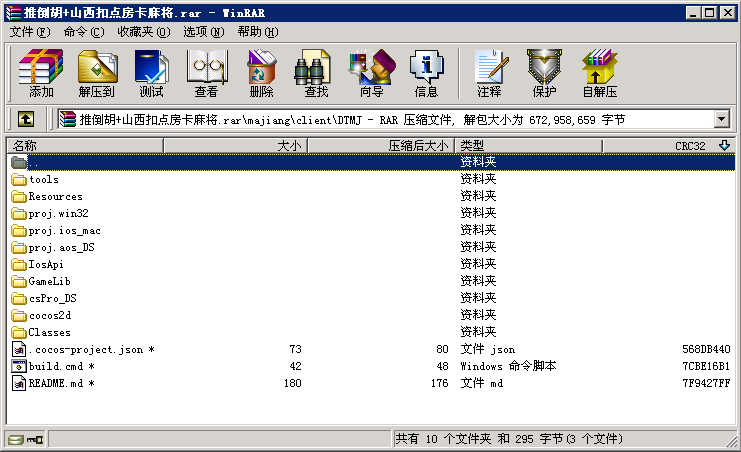Image resolution: width=741 pixels, height=452 pixels.
Task: Expand the archive path dropdown arrow
Action: [x=722, y=120]
